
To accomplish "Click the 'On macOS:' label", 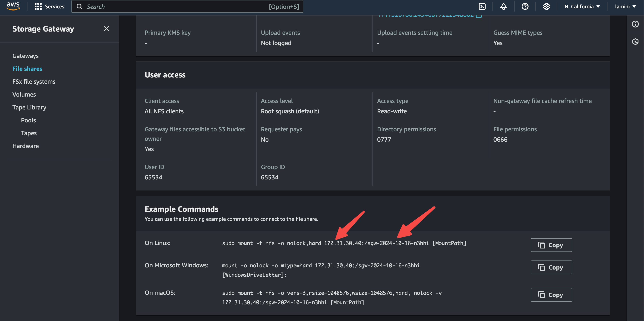I will click(x=160, y=292).
